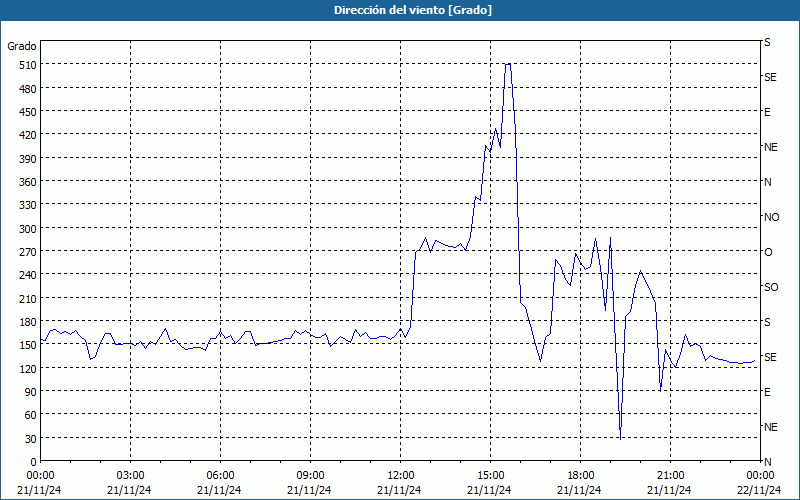This screenshot has width=800, height=500.
Task: Click the 300 y-axis tick label
Action: coord(28,229)
